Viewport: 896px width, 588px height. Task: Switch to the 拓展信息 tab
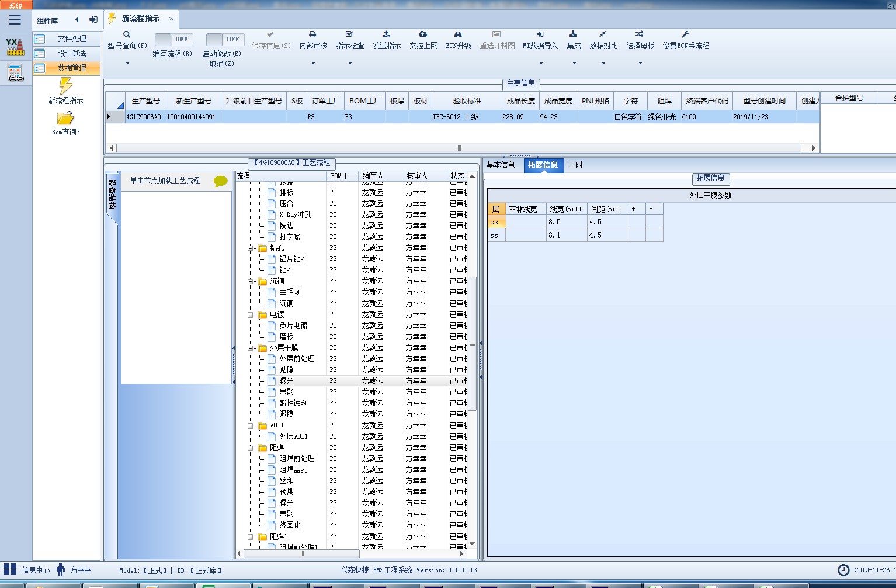point(543,165)
